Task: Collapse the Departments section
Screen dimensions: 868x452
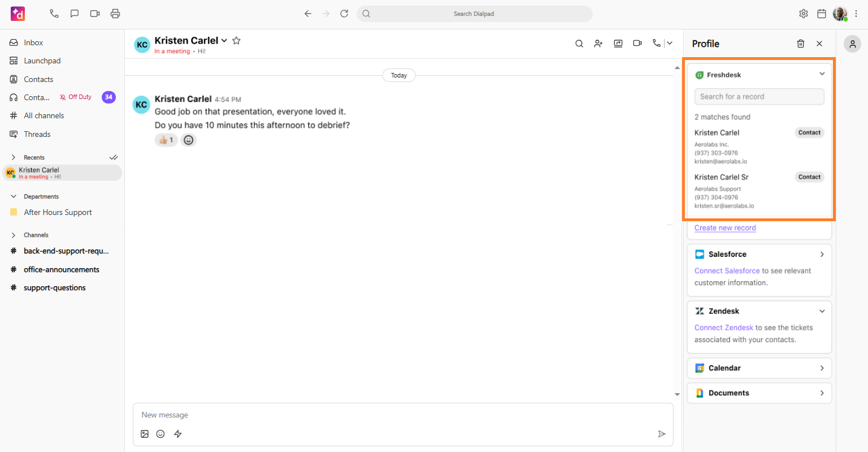Action: tap(14, 196)
